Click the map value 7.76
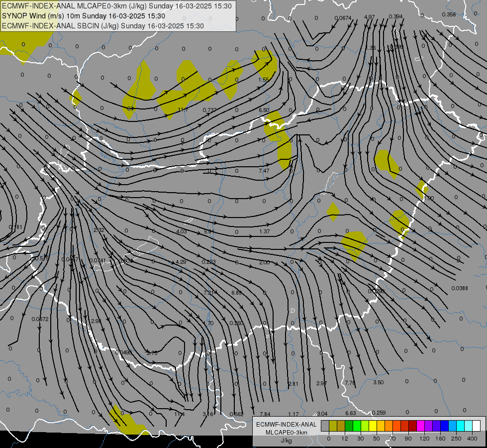Image resolution: width=487 pixels, height=448 pixels. 350,383
